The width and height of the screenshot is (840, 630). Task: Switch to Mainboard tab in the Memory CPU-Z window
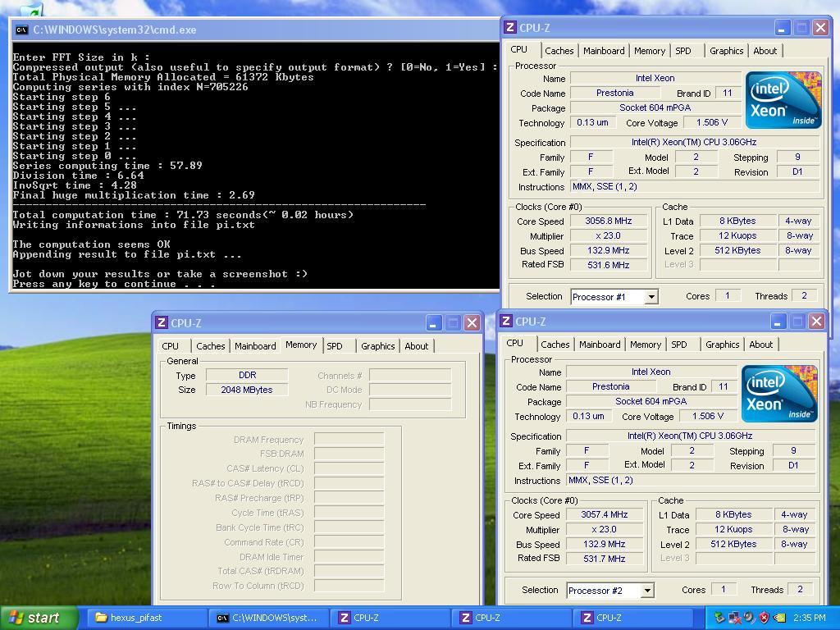(255, 346)
